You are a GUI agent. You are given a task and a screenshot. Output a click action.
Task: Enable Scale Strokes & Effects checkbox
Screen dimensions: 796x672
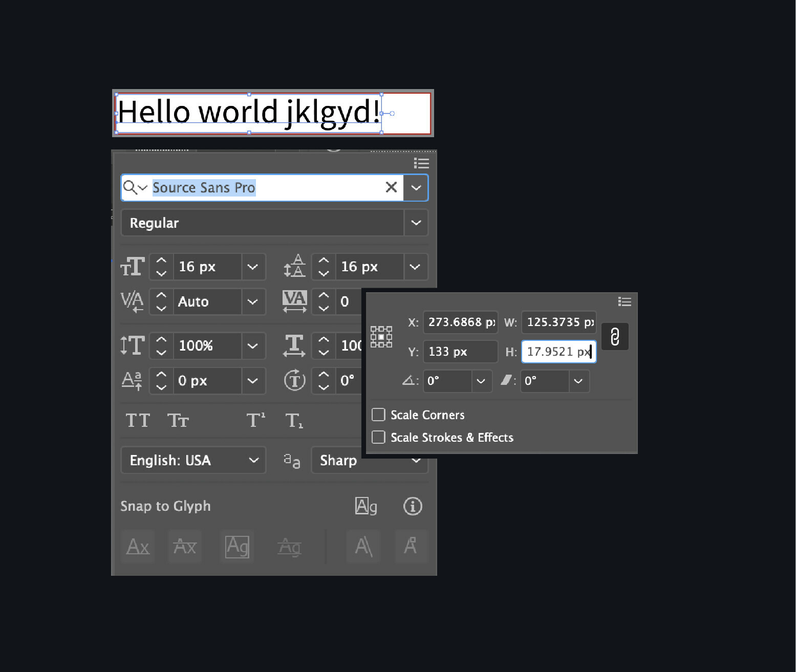(378, 437)
